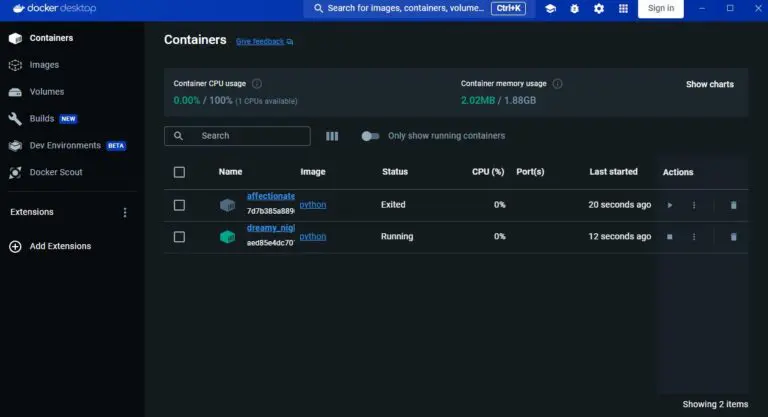Image resolution: width=768 pixels, height=417 pixels.
Task: Sort by the Status column header
Action: coord(395,172)
